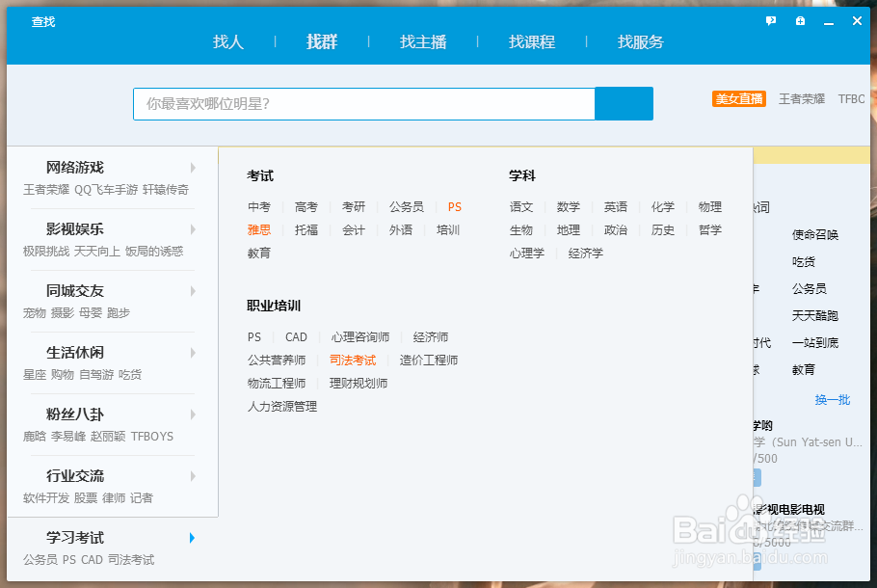
Task: Open 软件开发 under 行业交流
Action: 46,497
